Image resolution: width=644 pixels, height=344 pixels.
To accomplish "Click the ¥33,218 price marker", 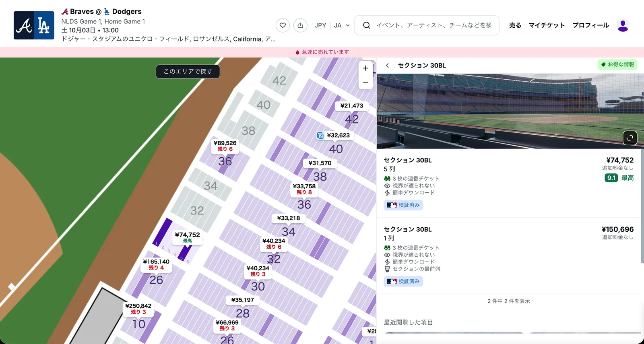I will coord(289,218).
